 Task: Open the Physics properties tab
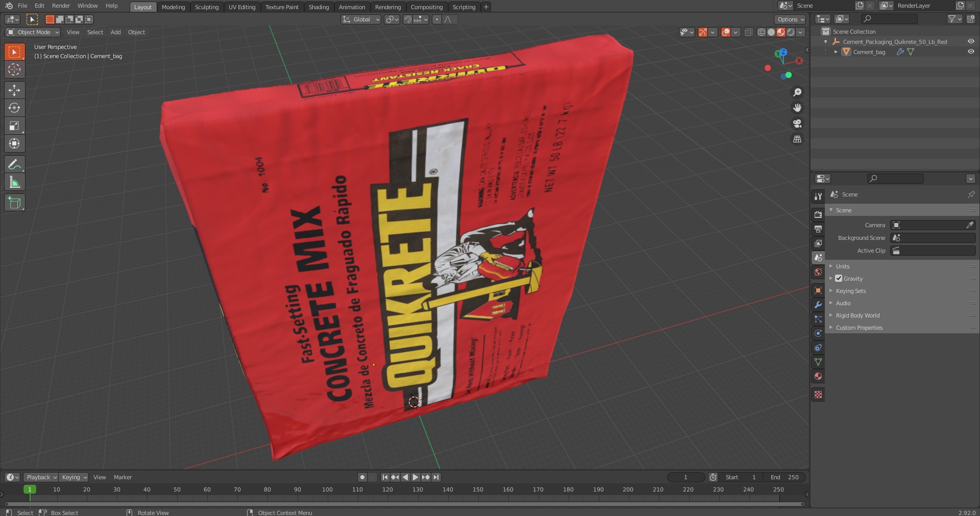pos(818,333)
